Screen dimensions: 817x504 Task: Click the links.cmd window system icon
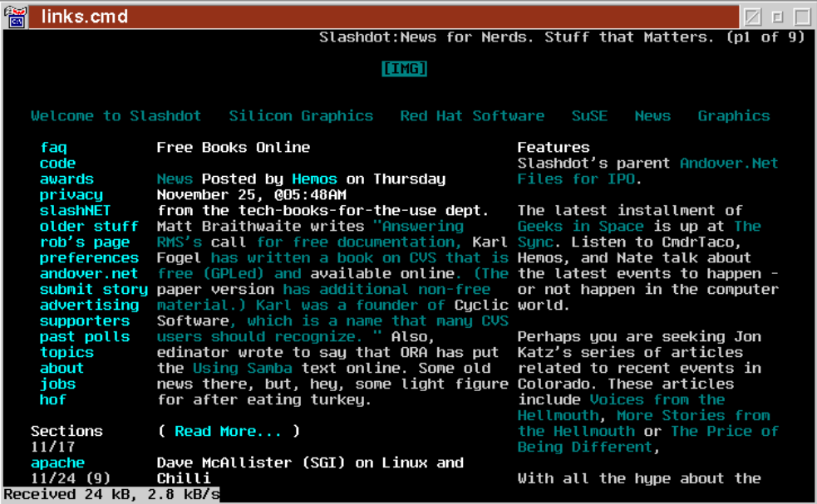point(16,17)
